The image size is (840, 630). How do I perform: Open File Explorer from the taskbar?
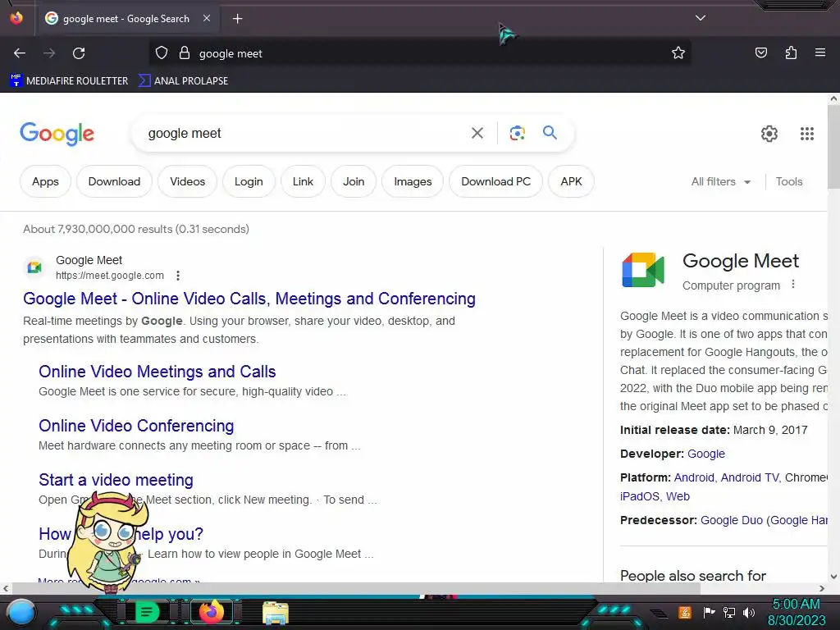pyautogui.click(x=276, y=613)
